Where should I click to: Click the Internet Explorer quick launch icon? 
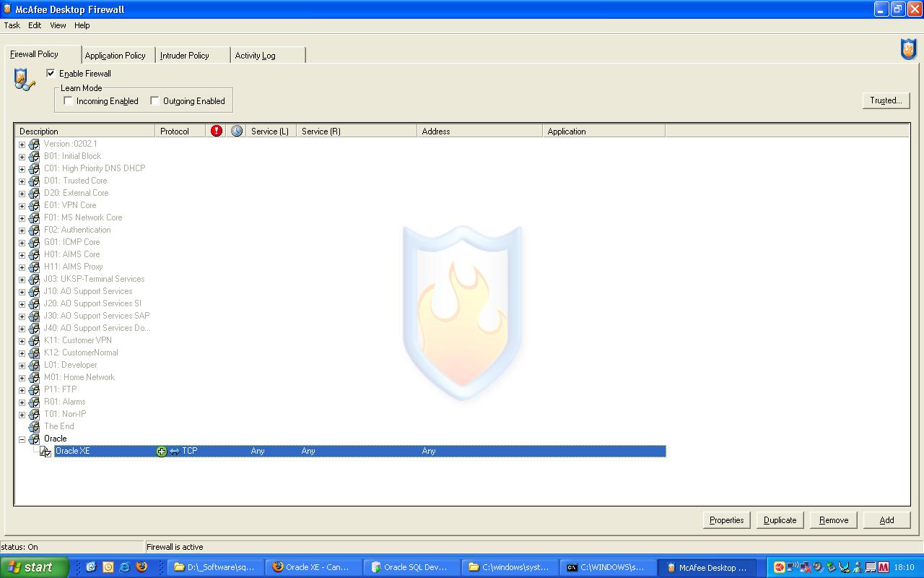pyautogui.click(x=125, y=567)
